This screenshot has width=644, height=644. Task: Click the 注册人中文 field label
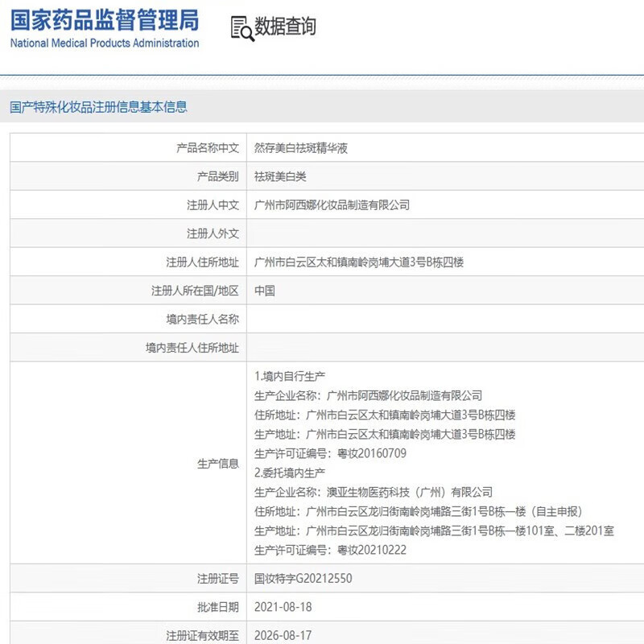[x=213, y=205]
